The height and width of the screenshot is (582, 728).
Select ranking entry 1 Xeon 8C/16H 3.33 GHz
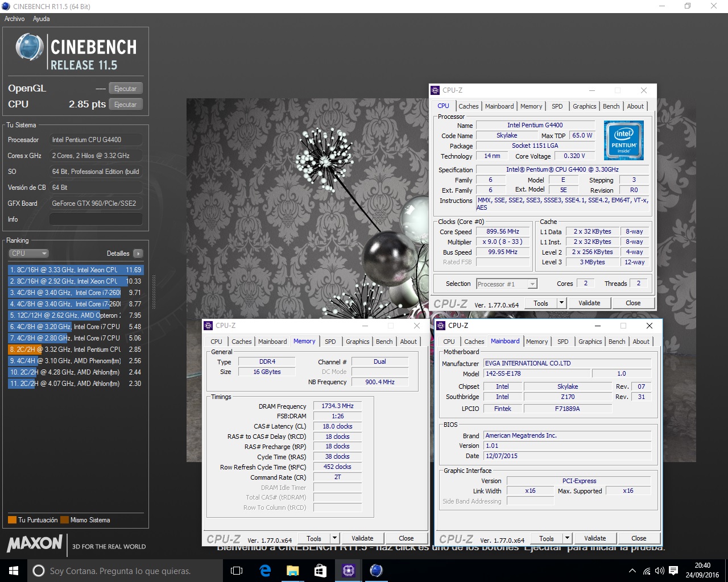75,270
